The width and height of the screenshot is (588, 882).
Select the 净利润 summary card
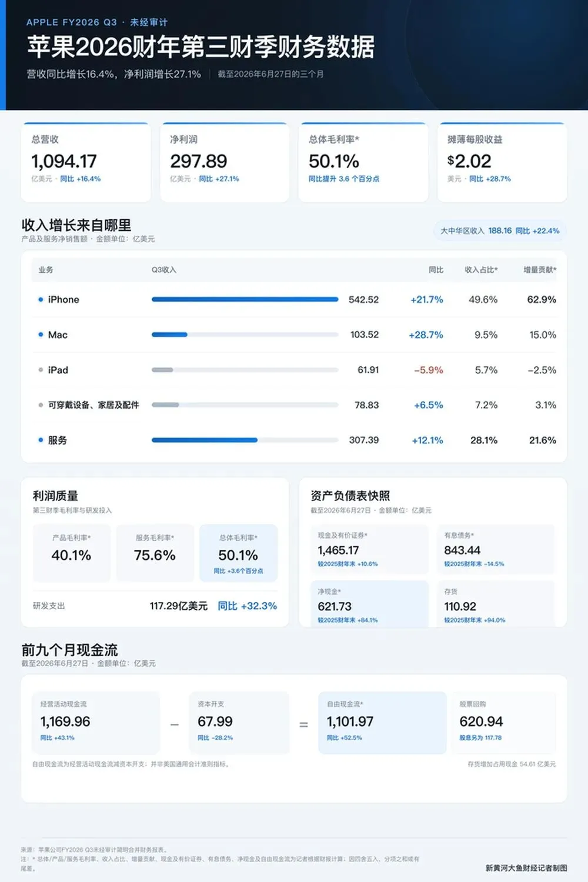(x=225, y=162)
